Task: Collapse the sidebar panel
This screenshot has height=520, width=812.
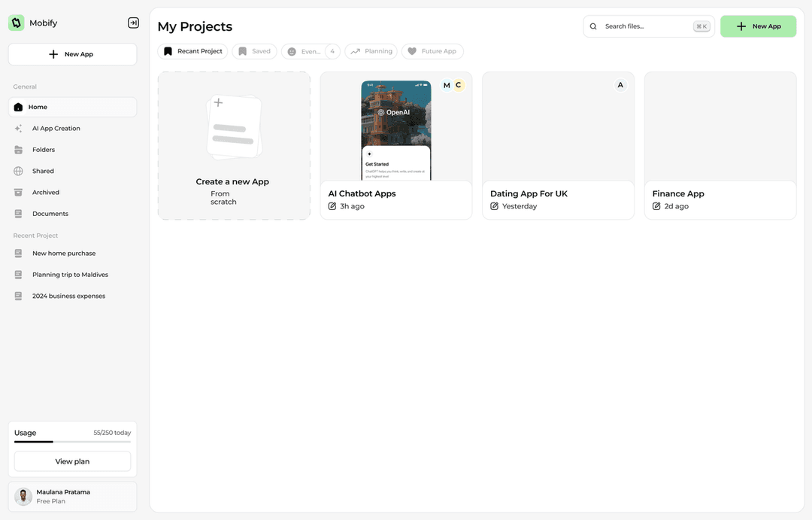Action: (133, 23)
